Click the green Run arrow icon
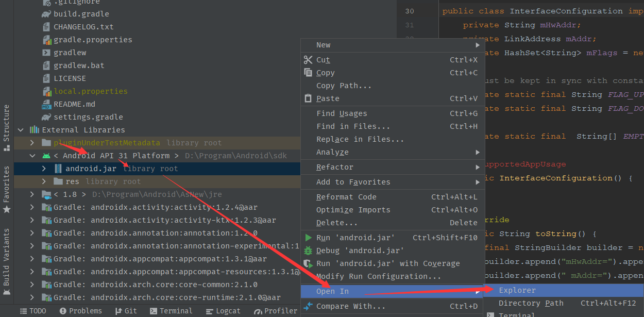The height and width of the screenshot is (317, 644). click(x=308, y=238)
